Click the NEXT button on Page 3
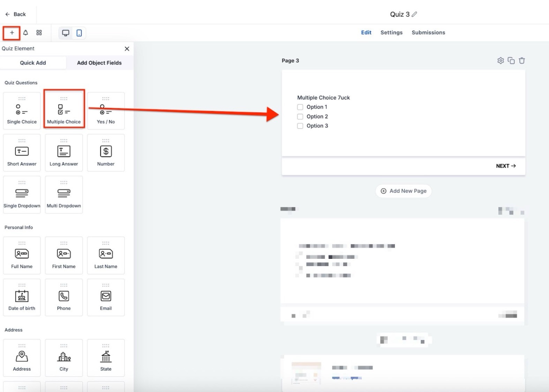 point(506,166)
